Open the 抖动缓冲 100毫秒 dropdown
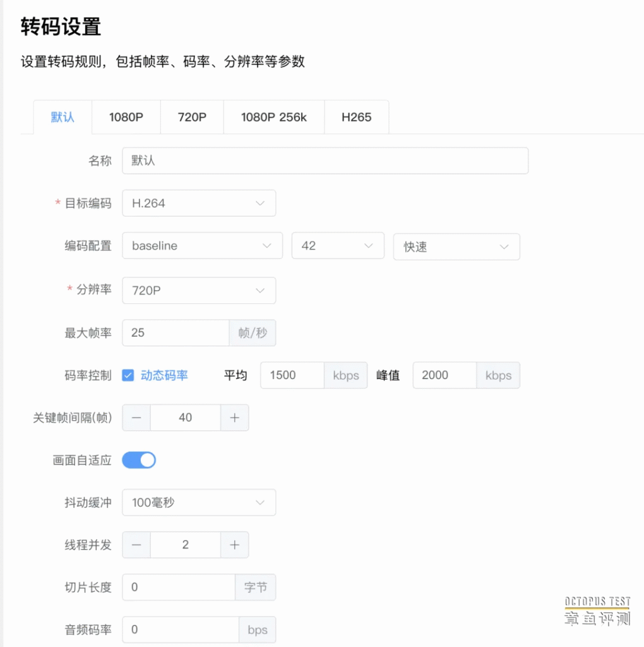 [199, 502]
